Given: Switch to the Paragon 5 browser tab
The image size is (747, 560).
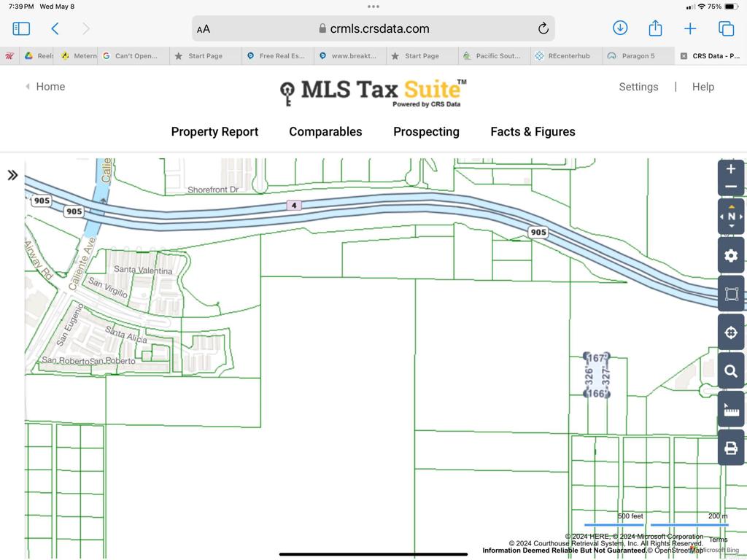Looking at the screenshot, I should 638,56.
